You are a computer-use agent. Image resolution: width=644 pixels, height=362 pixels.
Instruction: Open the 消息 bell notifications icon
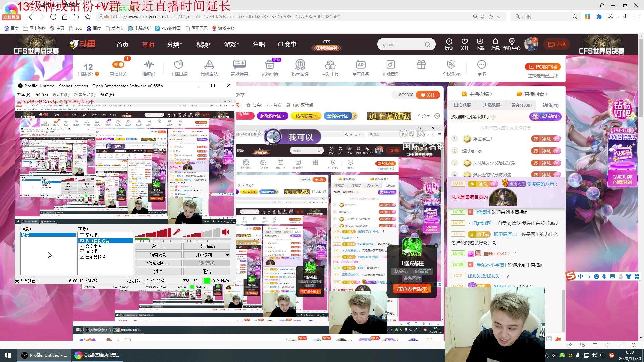click(x=495, y=44)
